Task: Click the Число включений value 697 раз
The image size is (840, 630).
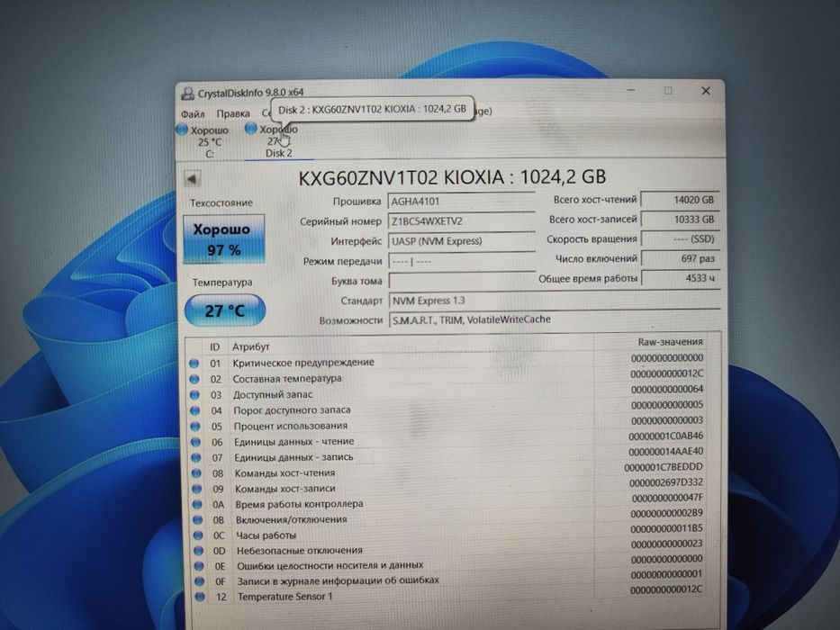Action: [680, 259]
